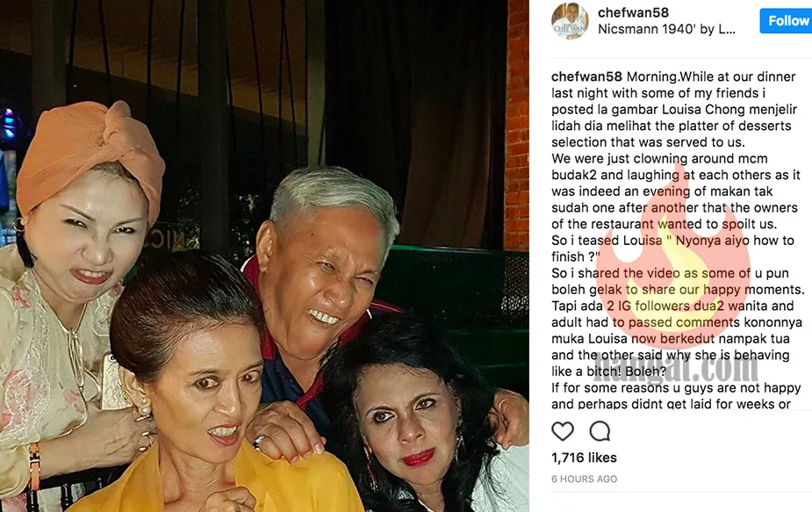Click the red brick wall in photo
The height and width of the screenshot is (512, 812).
pos(517,125)
